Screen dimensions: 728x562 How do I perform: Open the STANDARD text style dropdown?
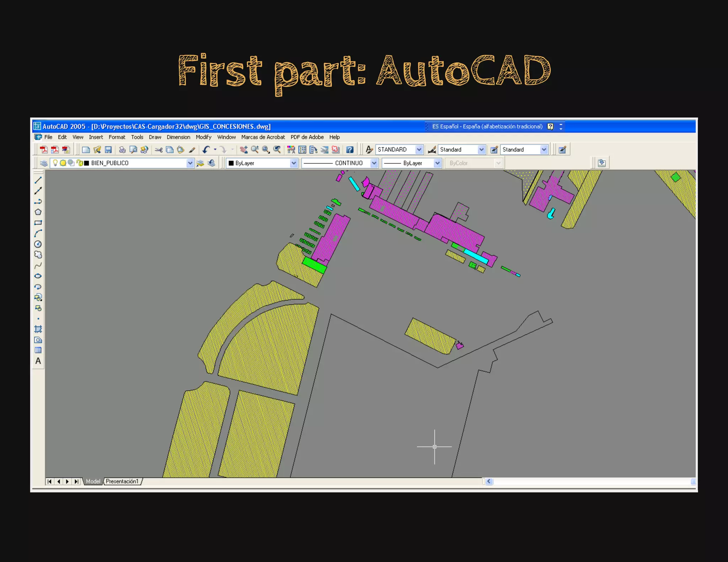(x=419, y=150)
